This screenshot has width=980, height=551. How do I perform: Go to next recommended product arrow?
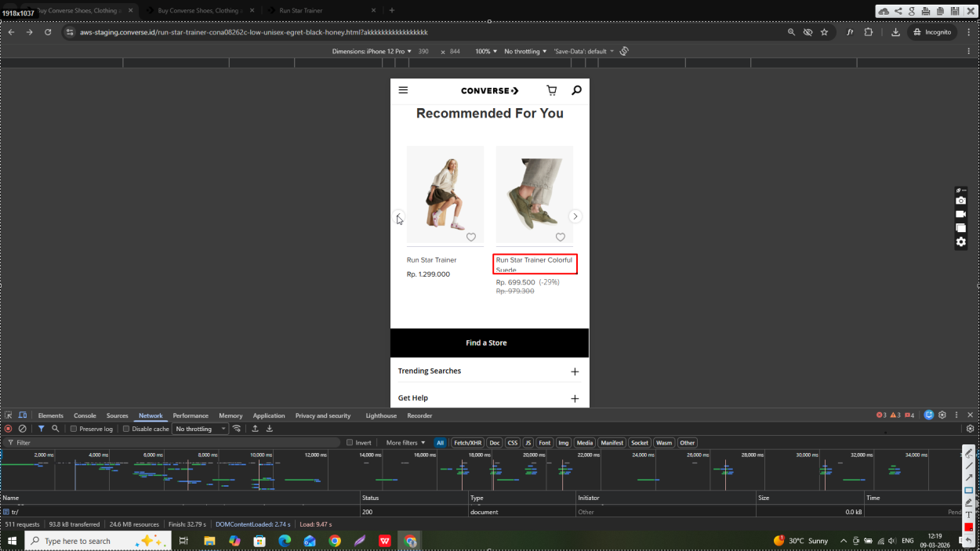[575, 216]
